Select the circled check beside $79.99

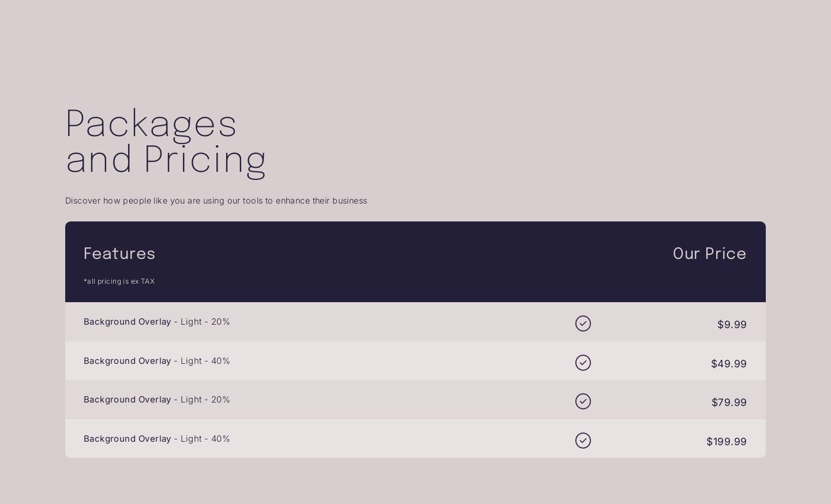[583, 401]
